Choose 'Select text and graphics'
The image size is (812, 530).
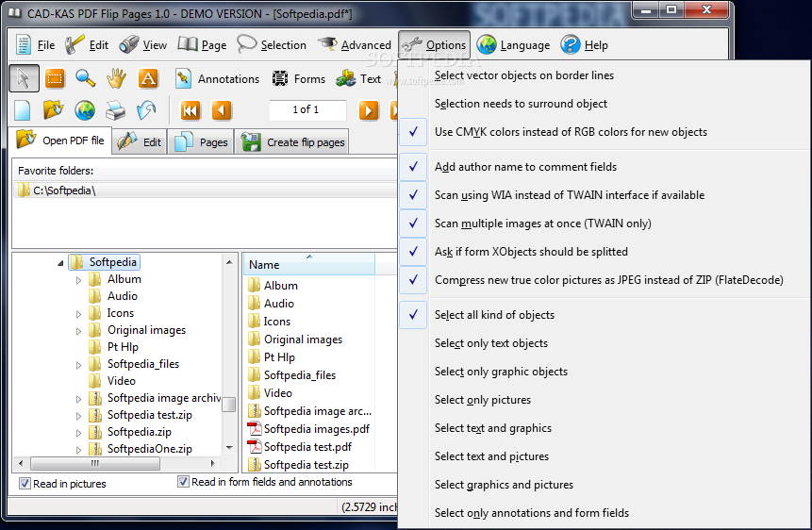tap(604, 428)
